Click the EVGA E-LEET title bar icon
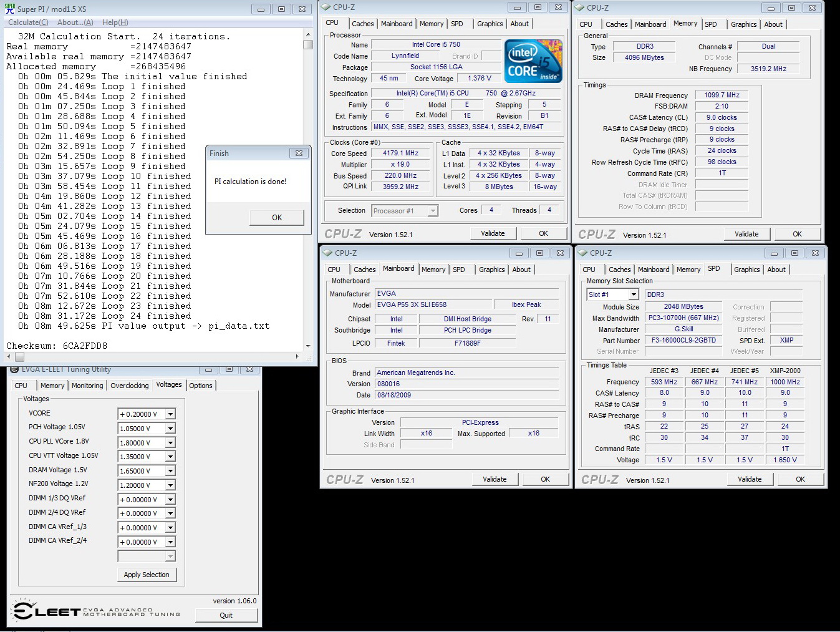840x632 pixels. (x=14, y=369)
